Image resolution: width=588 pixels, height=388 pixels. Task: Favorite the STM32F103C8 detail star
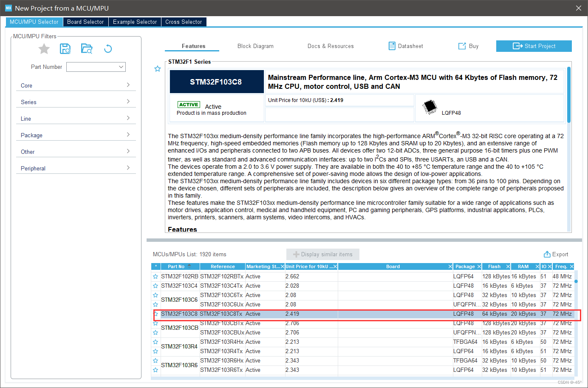158,68
